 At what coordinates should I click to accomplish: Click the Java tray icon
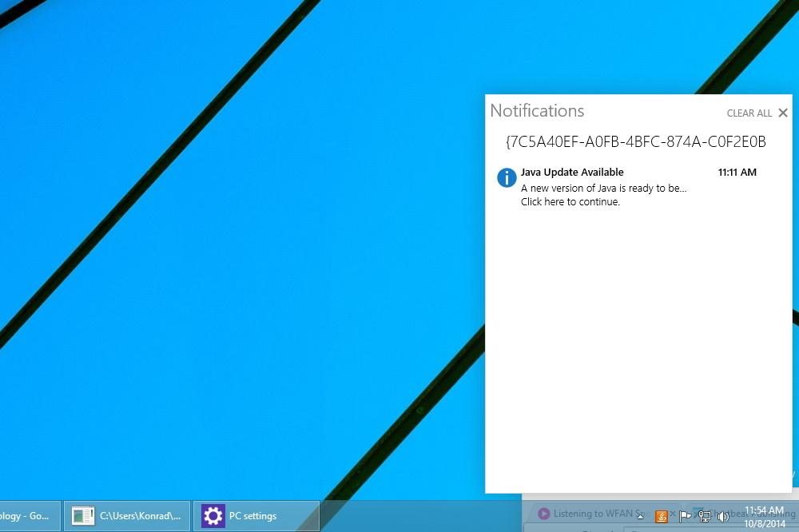662,517
